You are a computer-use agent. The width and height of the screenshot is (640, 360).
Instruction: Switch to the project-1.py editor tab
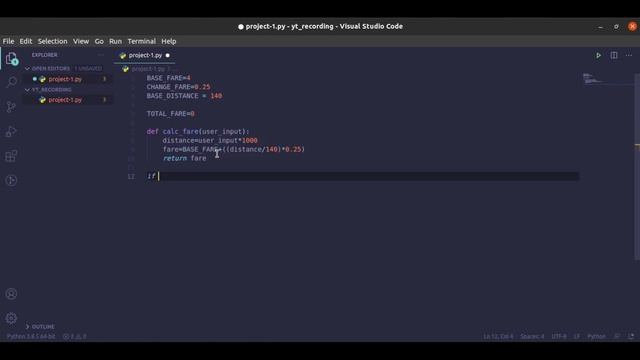click(x=145, y=55)
